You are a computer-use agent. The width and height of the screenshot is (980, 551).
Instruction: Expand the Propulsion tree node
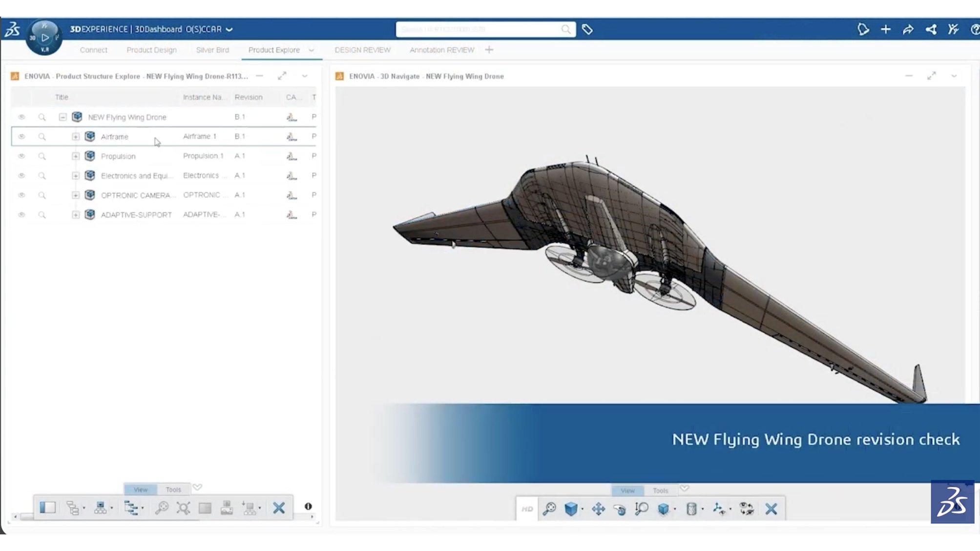click(x=76, y=156)
